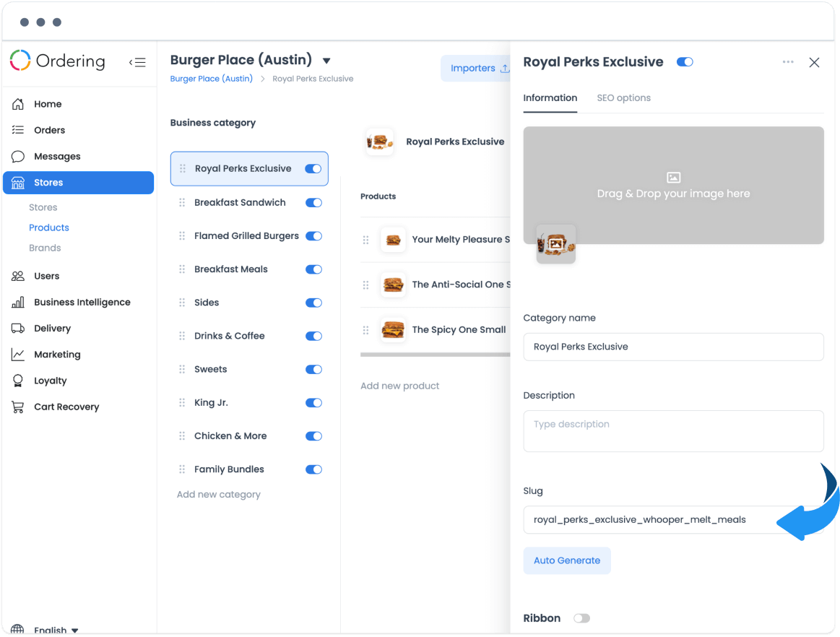Disable the Sweets category
This screenshot has height=637, width=840.
click(313, 370)
